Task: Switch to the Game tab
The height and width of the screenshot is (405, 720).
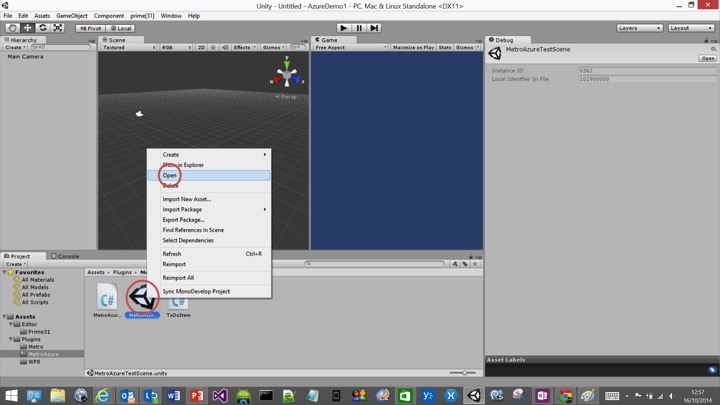Action: point(329,40)
